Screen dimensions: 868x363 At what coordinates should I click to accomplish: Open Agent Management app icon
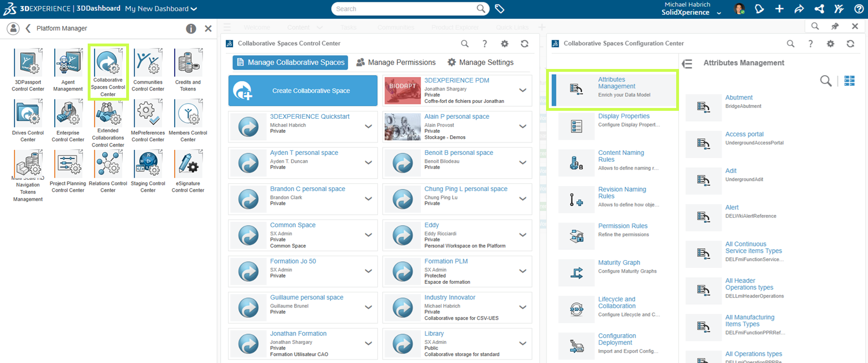click(68, 70)
